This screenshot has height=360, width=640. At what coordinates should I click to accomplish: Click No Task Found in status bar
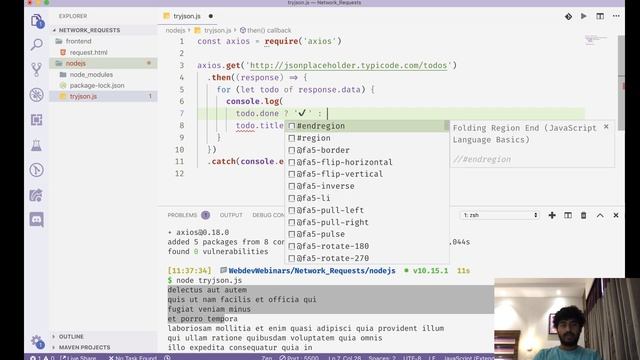click(132, 358)
